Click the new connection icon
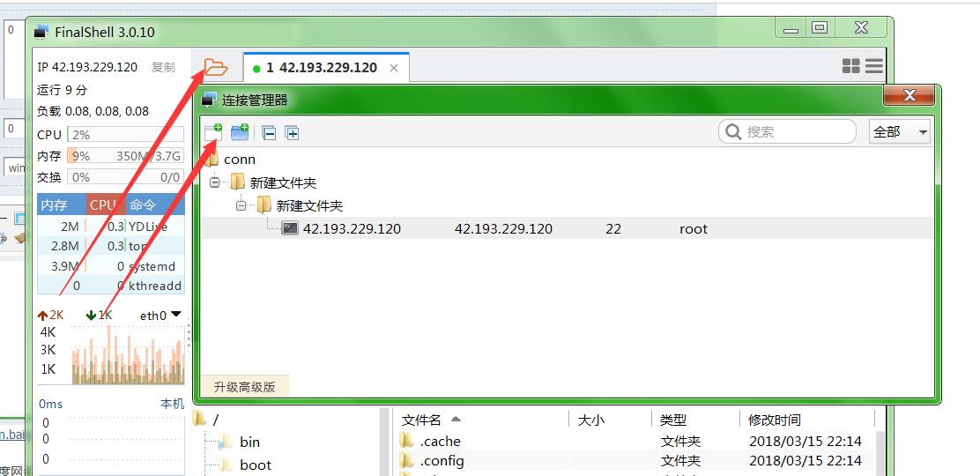This screenshot has width=980, height=476. (213, 132)
